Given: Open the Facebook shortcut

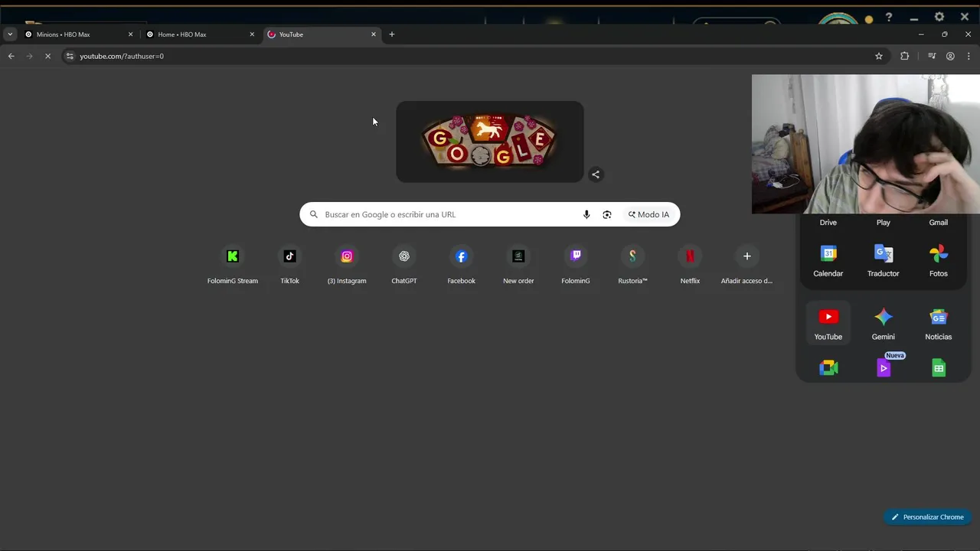Looking at the screenshot, I should tap(461, 266).
